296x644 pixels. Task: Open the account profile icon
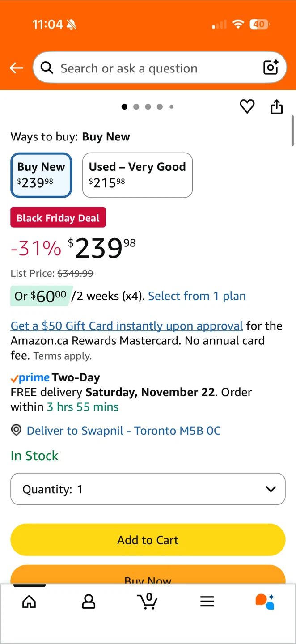click(89, 602)
